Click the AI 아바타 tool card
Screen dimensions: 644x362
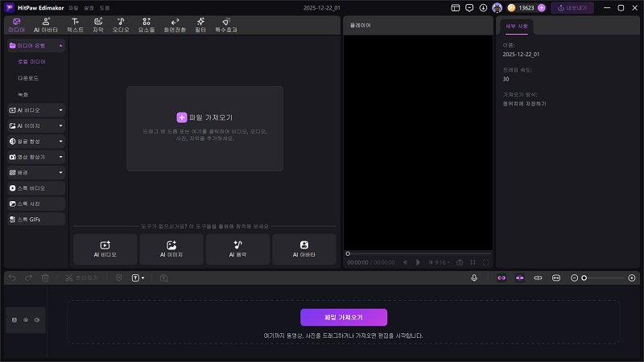pos(304,249)
